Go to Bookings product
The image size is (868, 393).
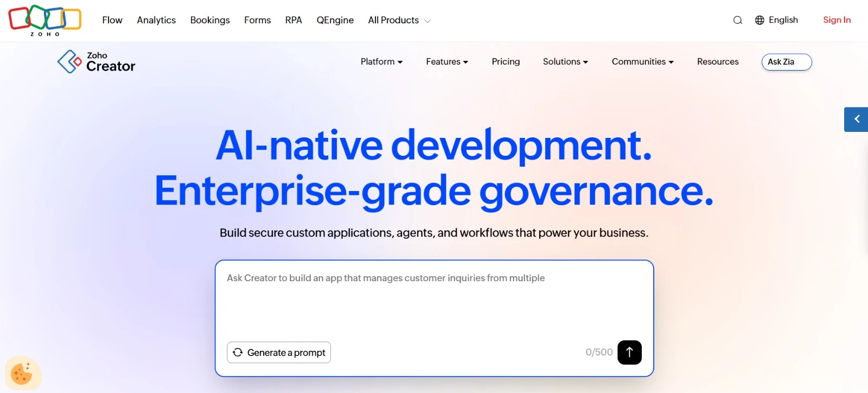210,20
